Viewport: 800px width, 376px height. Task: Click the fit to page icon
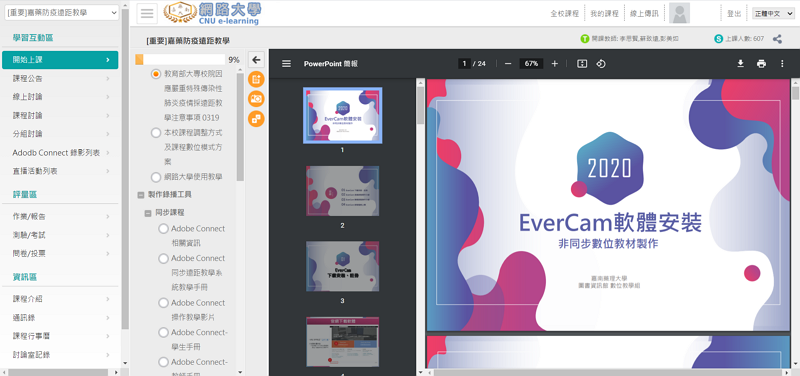[582, 64]
